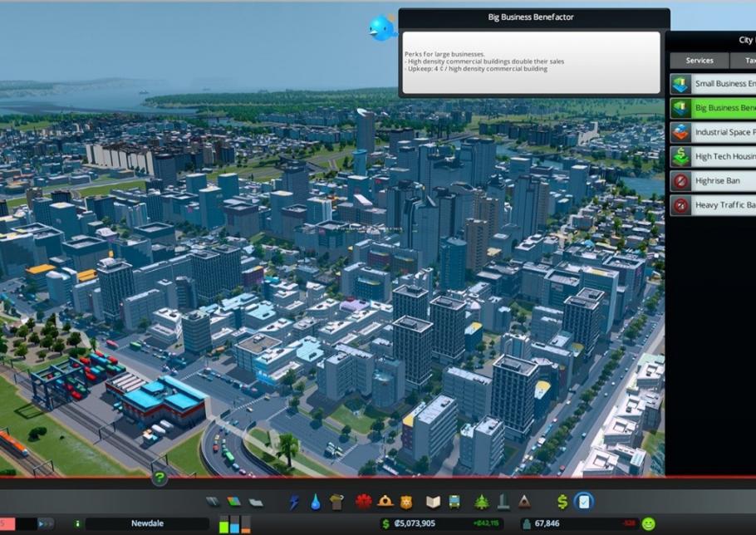
Task: Click the Highrise Ban red prohibition icon
Action: click(x=680, y=181)
